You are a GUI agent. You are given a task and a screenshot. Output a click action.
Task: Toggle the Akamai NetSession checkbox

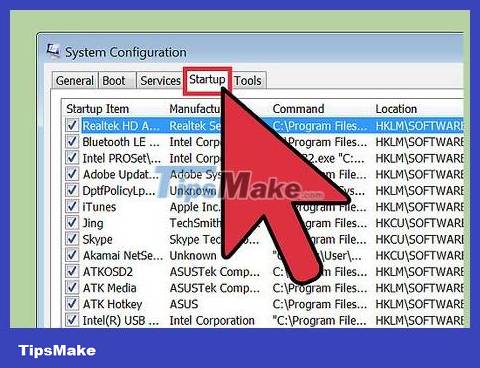[72, 255]
